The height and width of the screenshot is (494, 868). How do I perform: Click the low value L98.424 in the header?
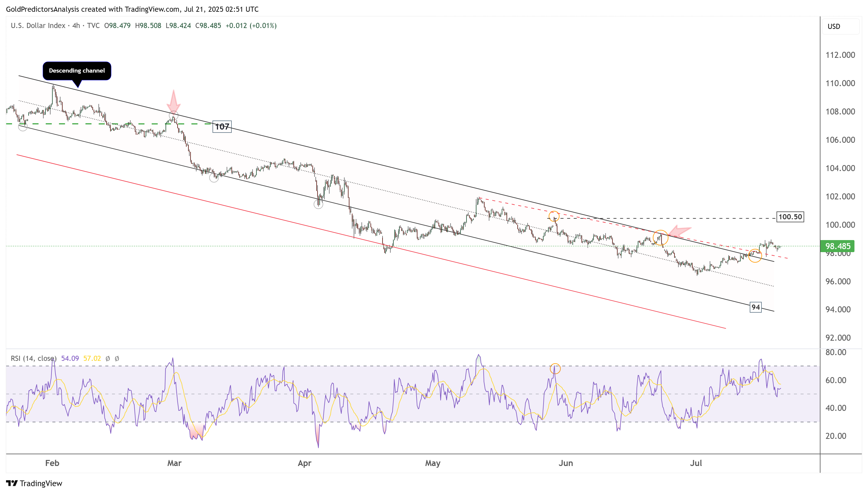point(178,25)
